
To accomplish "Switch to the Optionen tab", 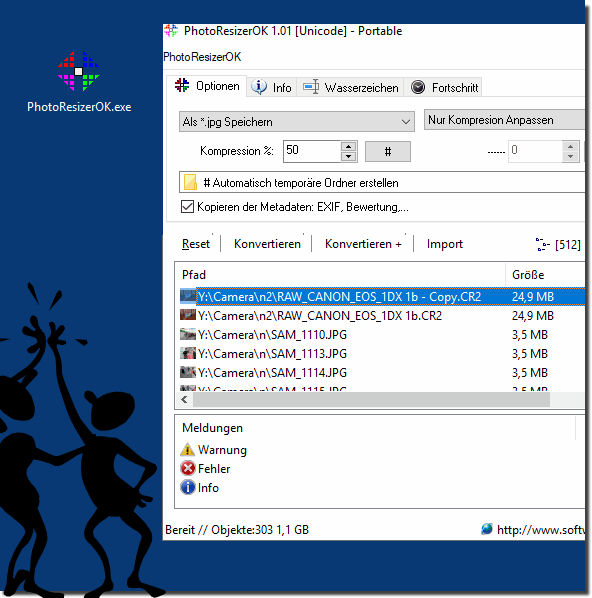I will click(207, 86).
